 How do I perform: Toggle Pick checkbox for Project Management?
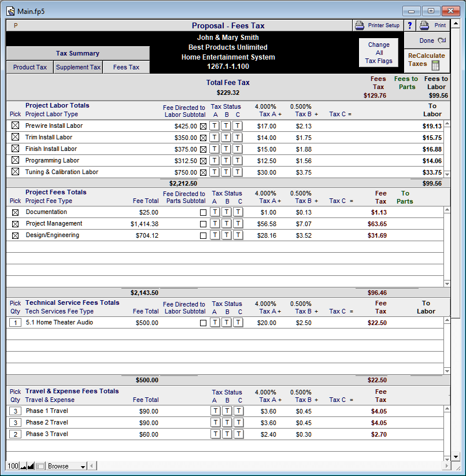tap(15, 224)
